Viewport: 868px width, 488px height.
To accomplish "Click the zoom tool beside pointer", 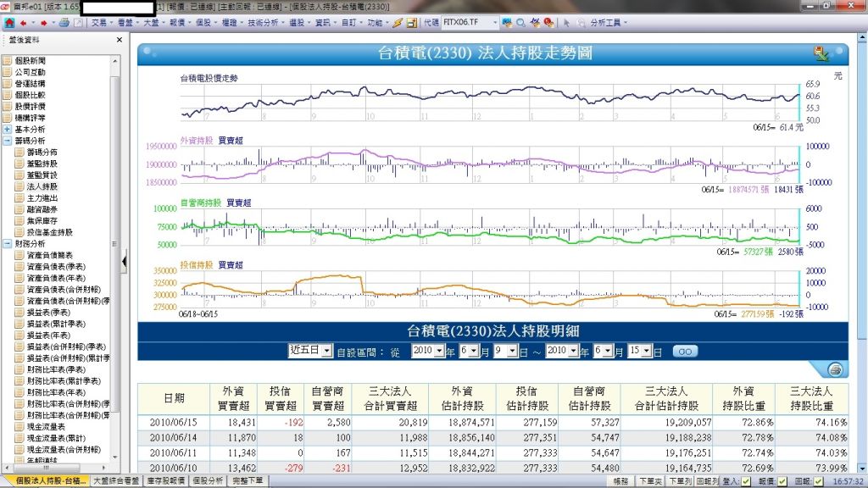I will click(581, 23).
